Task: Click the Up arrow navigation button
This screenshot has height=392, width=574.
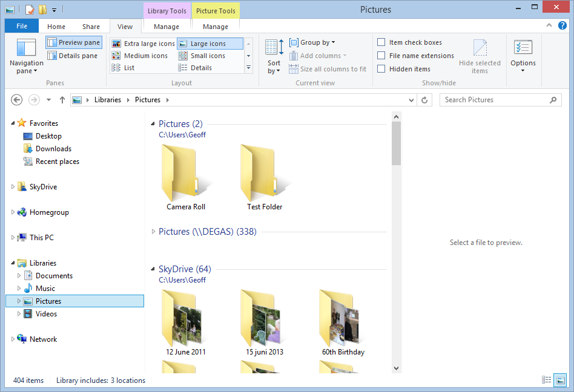Action: click(62, 100)
